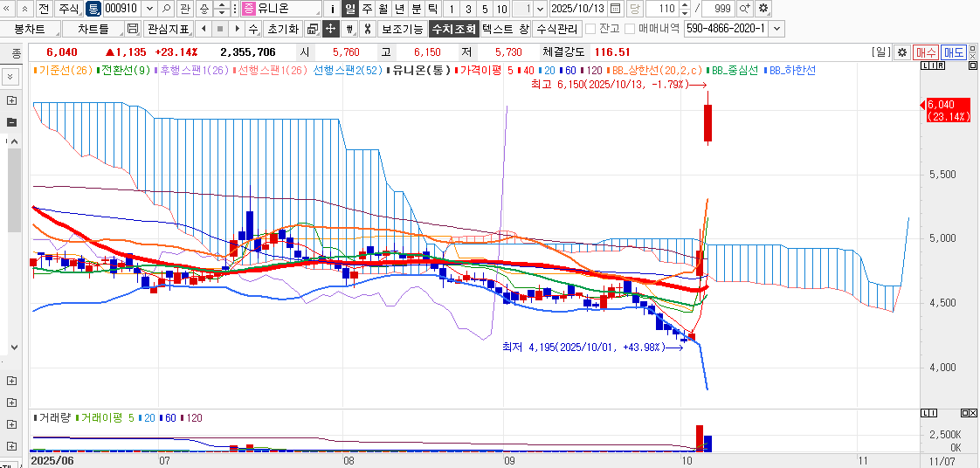
Task: Switch to the weekly 주 period tab
Action: [367, 9]
